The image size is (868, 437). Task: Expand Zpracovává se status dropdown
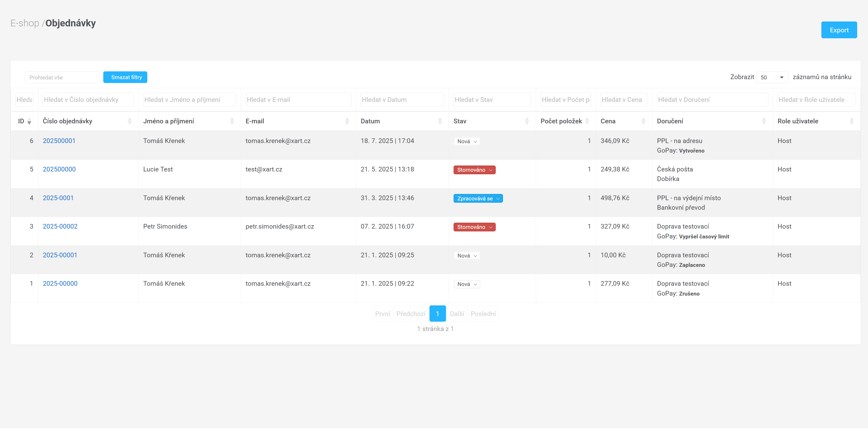[478, 199]
